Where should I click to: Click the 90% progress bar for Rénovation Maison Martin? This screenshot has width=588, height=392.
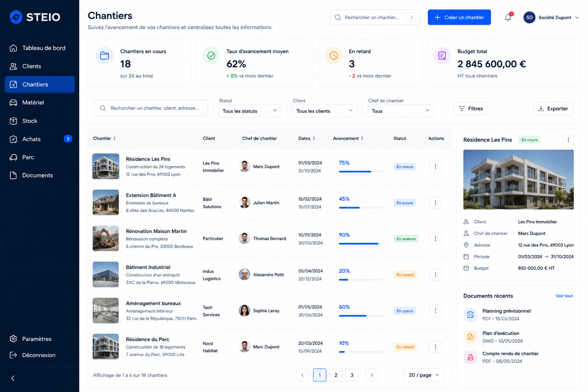coord(361,243)
